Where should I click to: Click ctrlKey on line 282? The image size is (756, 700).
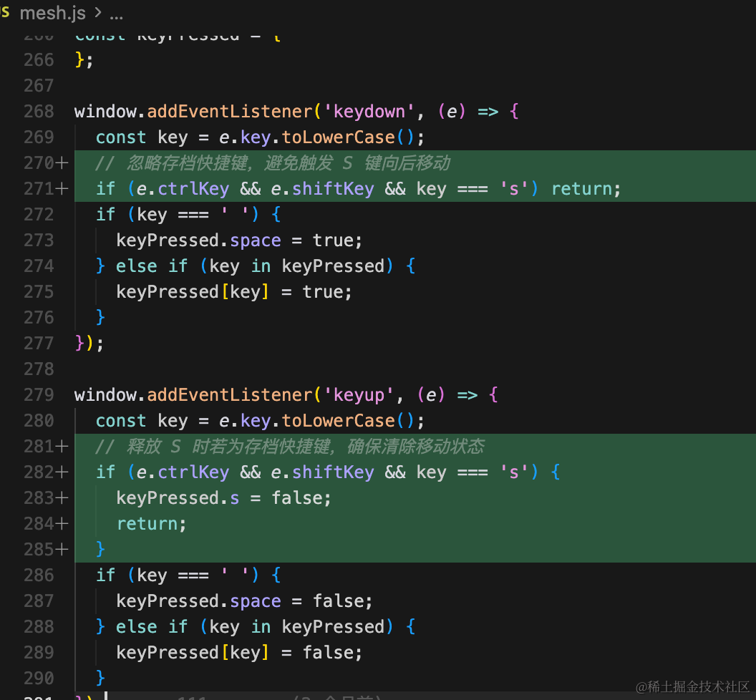[193, 472]
